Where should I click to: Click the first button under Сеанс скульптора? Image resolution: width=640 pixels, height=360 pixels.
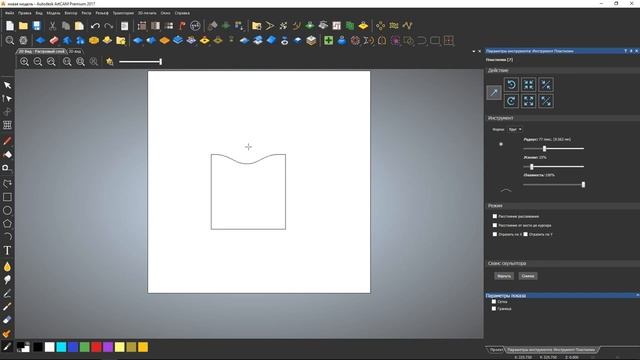[x=504, y=276]
